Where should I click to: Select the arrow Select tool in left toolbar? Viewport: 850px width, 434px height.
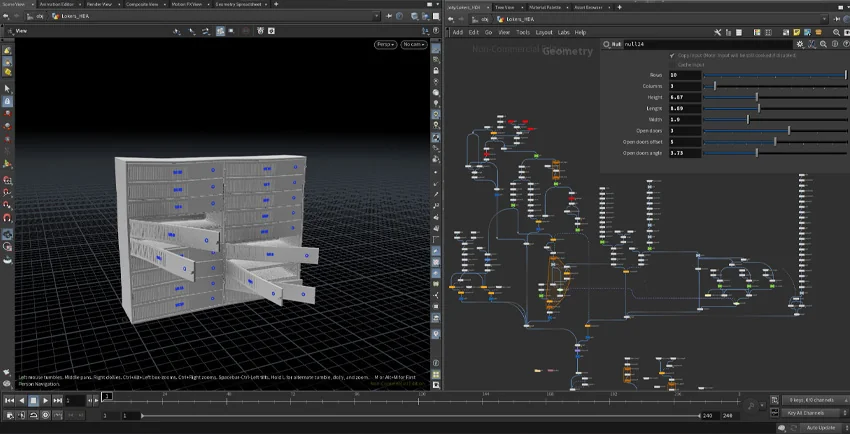[7, 88]
